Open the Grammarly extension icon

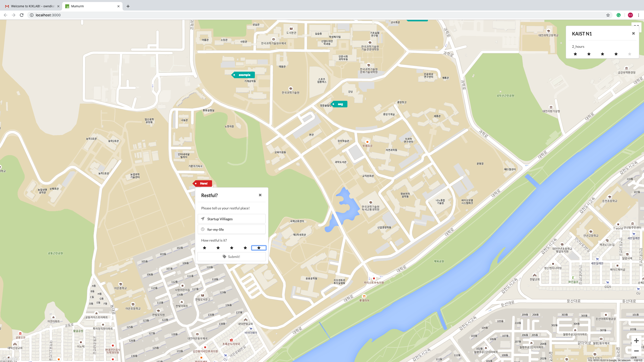[619, 15]
